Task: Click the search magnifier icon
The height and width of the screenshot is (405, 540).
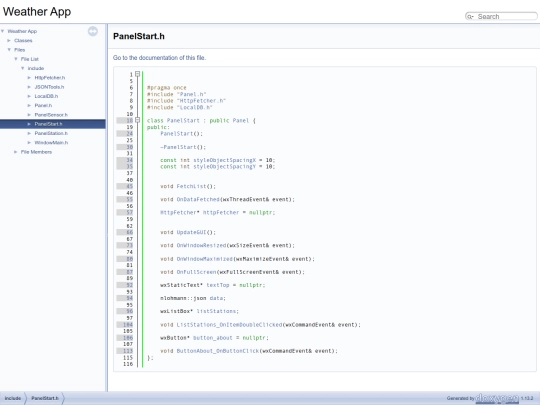Action: point(470,17)
